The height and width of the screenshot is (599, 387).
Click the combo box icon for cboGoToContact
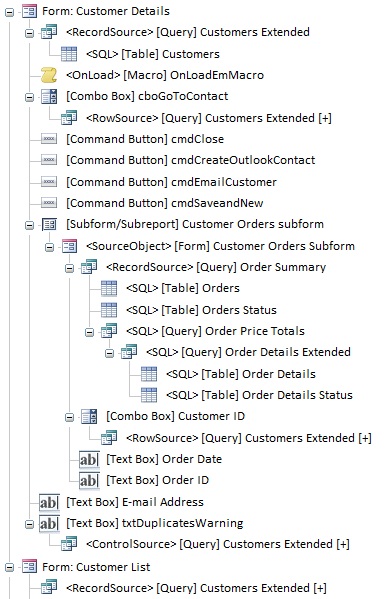tap(49, 96)
